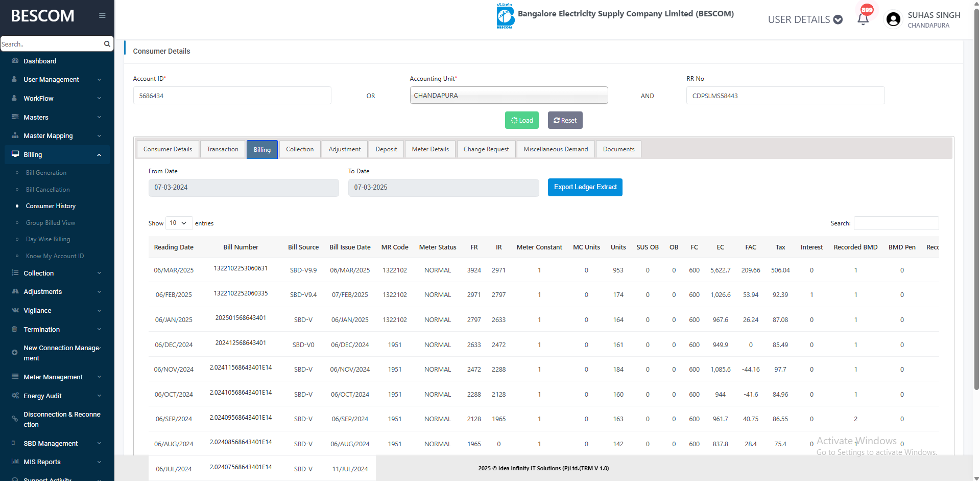This screenshot has width=980, height=481.
Task: Click the To Date field
Action: tap(443, 188)
